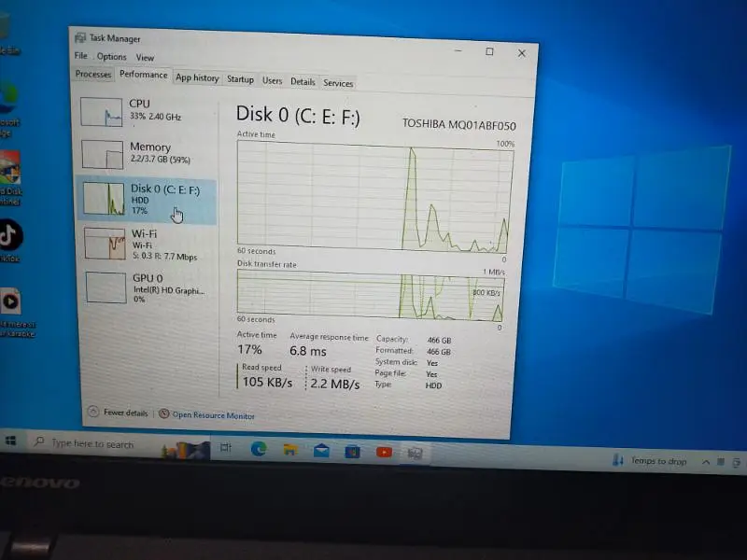Open the Startup tab
The width and height of the screenshot is (747, 560).
pyautogui.click(x=240, y=79)
